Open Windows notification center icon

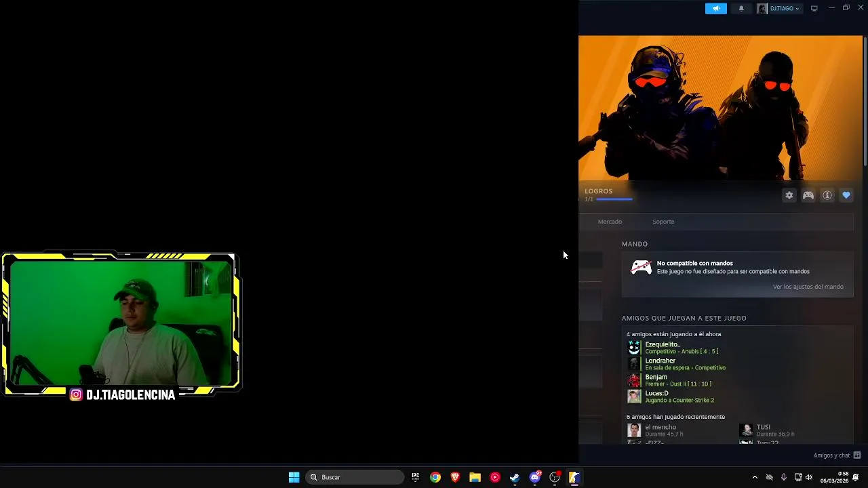point(856,477)
